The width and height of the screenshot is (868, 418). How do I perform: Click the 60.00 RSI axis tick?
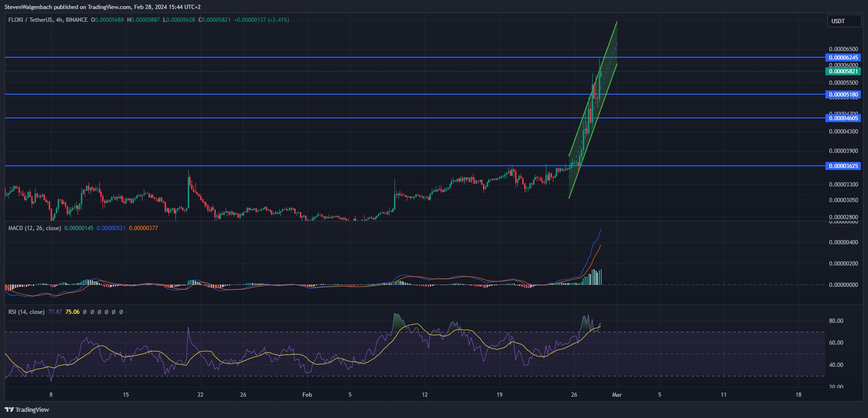(836, 343)
